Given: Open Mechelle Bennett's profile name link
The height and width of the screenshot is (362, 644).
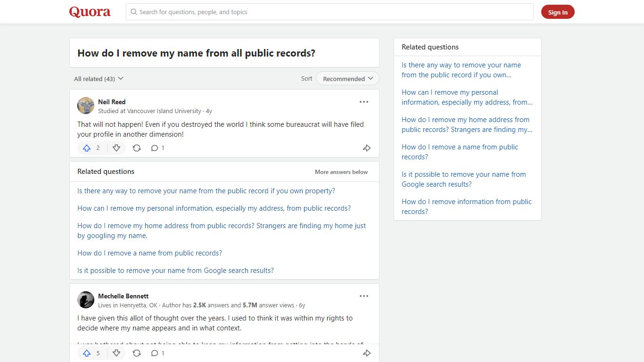Looking at the screenshot, I should (x=123, y=296).
